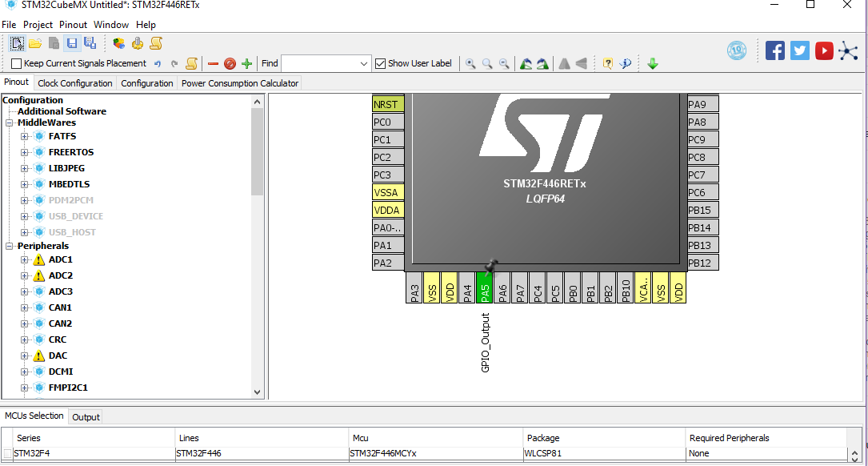Screen dimensions: 868x466
Task: Enable Keep Current Signals Placement checkbox
Action: pos(17,63)
